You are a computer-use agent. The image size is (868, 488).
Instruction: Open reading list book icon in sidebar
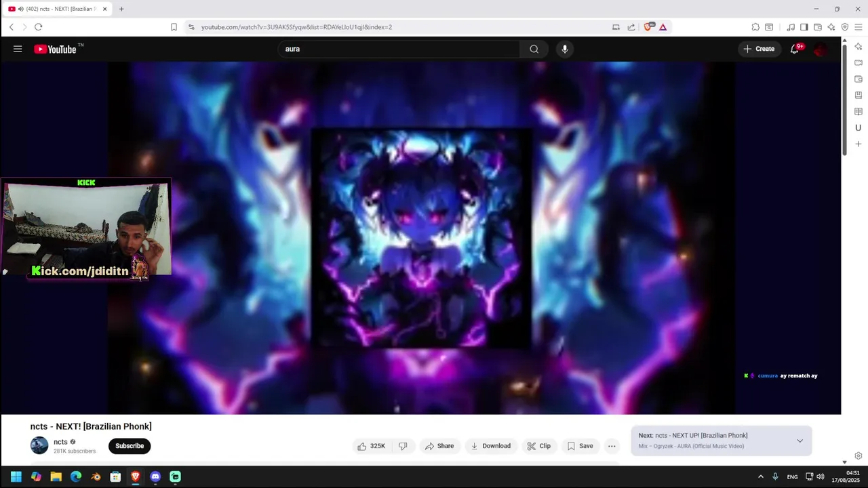pyautogui.click(x=859, y=111)
